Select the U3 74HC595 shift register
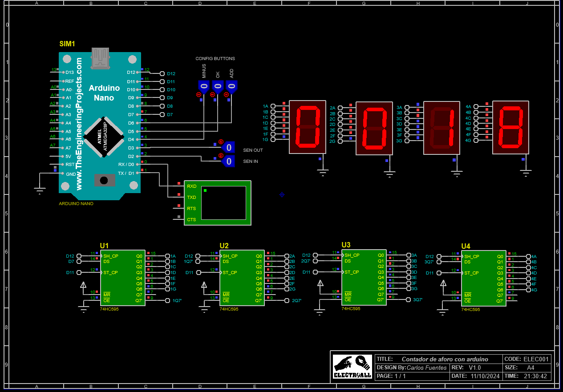 [x=364, y=277]
